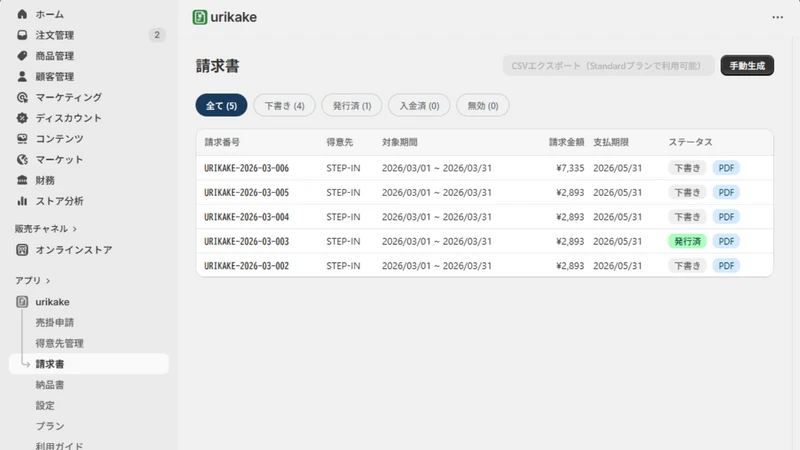Click the 下書き status badge on invoice 006
This screenshot has height=450, width=800.
pos(687,168)
